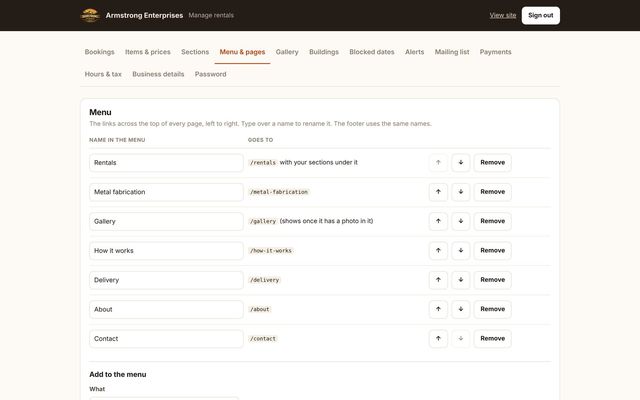This screenshot has width=640, height=400.
Task: Edit the Rentals name field
Action: (x=166, y=162)
